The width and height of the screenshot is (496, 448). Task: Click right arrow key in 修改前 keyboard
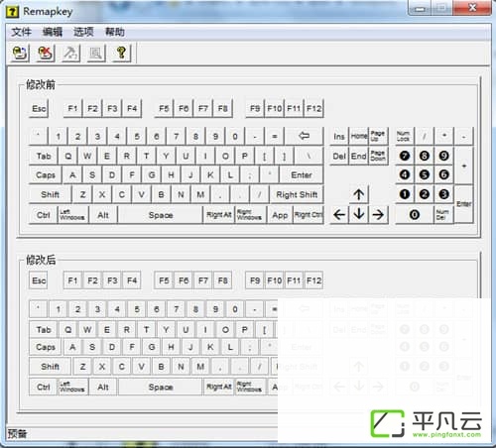[378, 215]
